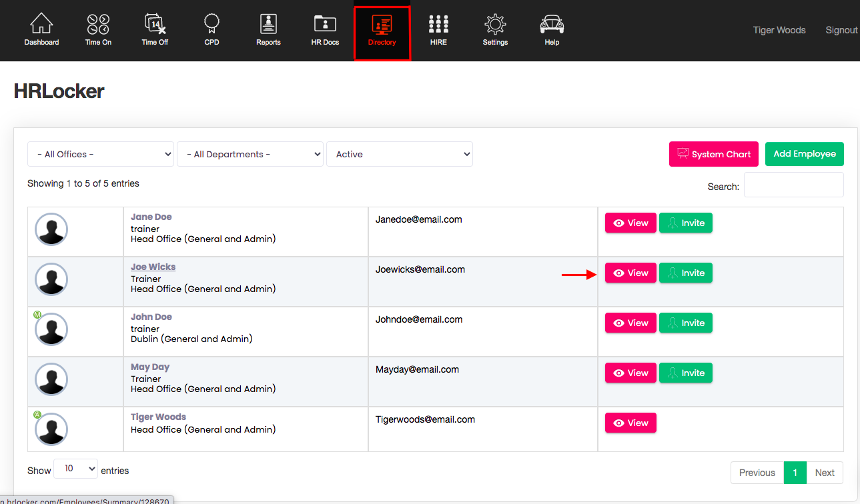860x504 pixels.
Task: Open the HR Docs folder icon
Action: tap(325, 25)
